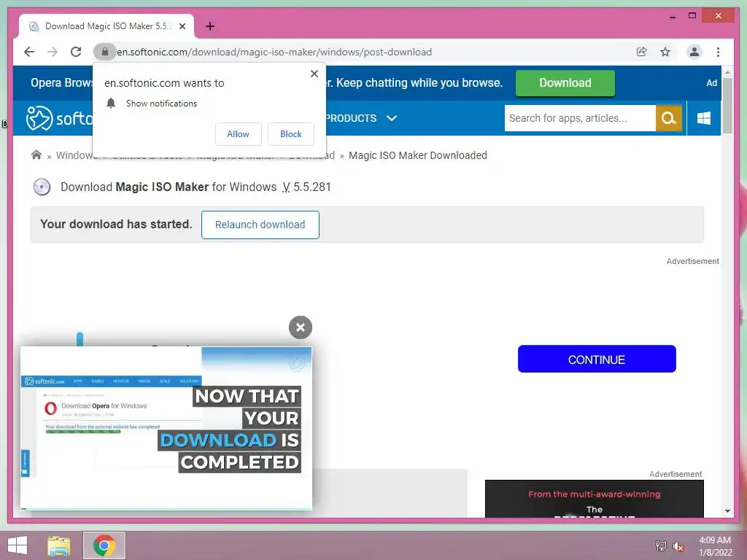747x560 pixels.
Task: Click the download completed video thumbnail
Action: tap(166, 428)
